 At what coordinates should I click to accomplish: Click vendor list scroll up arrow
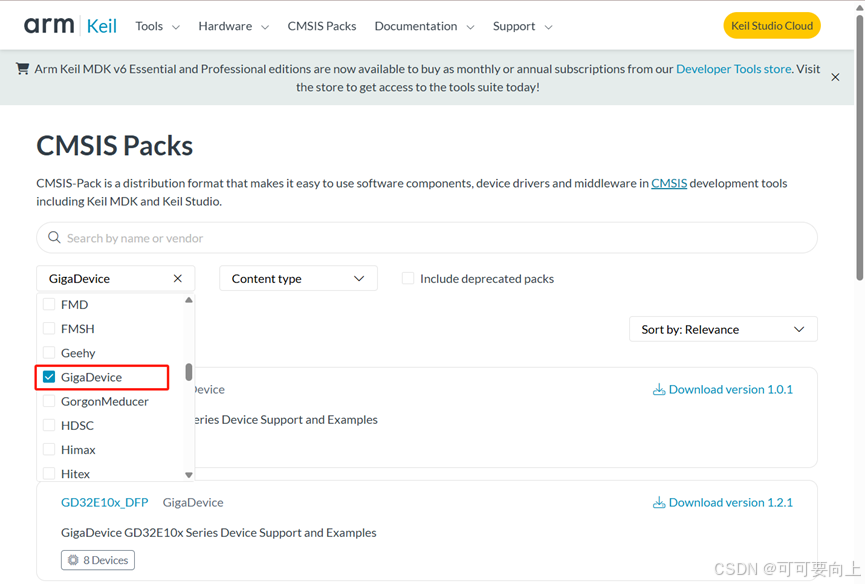[189, 300]
